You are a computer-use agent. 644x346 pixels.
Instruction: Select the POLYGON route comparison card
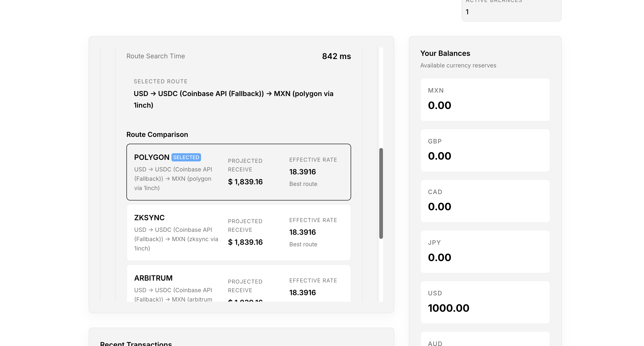[x=239, y=172]
